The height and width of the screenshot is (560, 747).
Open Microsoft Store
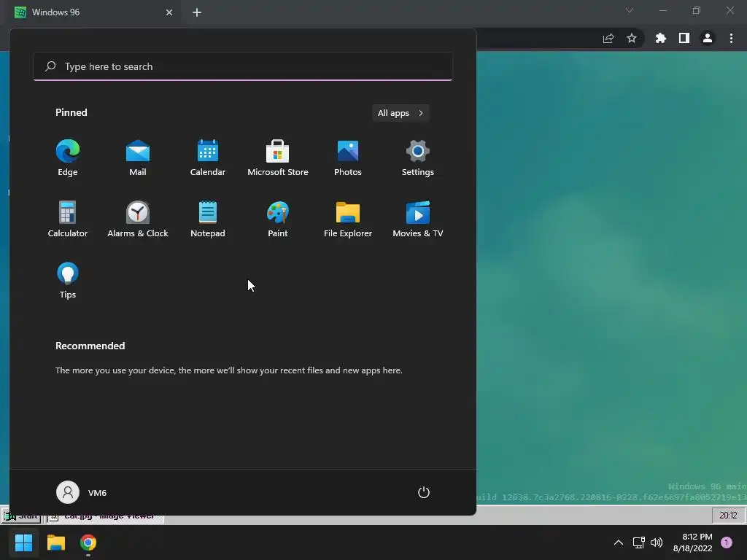(278, 158)
